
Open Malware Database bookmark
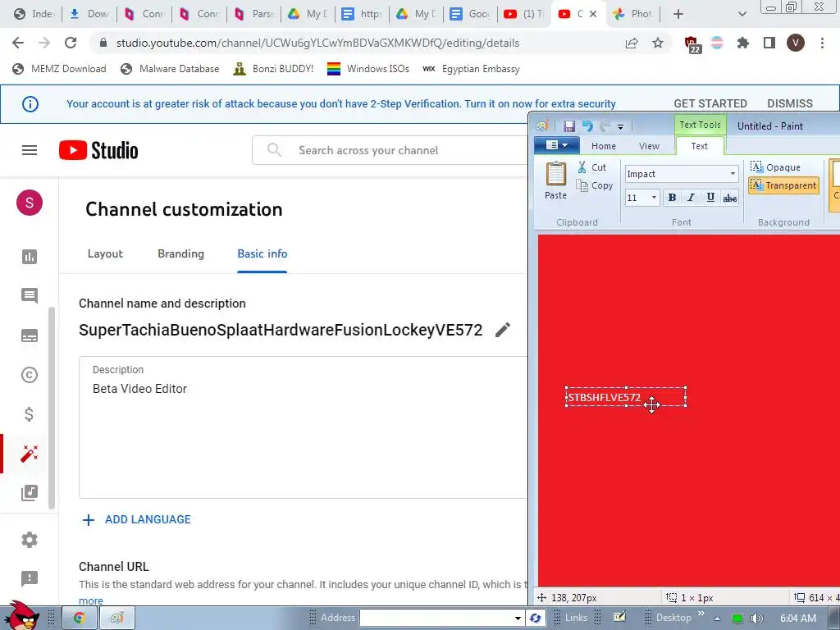tap(171, 69)
